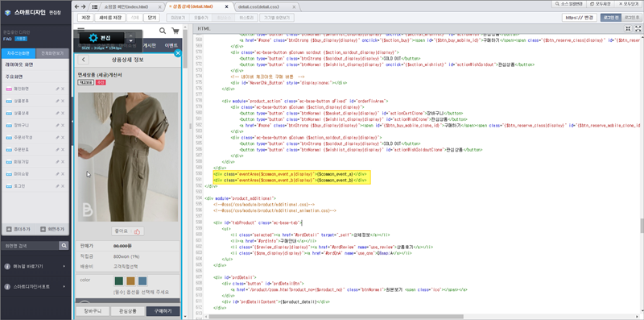Delete 주문서작성 with its X icon

pyautogui.click(x=63, y=137)
